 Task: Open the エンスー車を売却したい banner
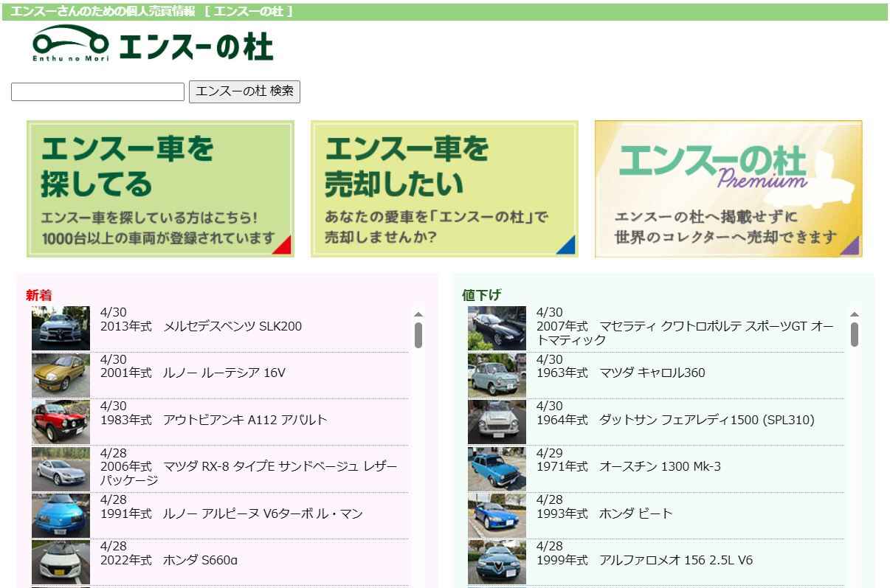coord(444,189)
